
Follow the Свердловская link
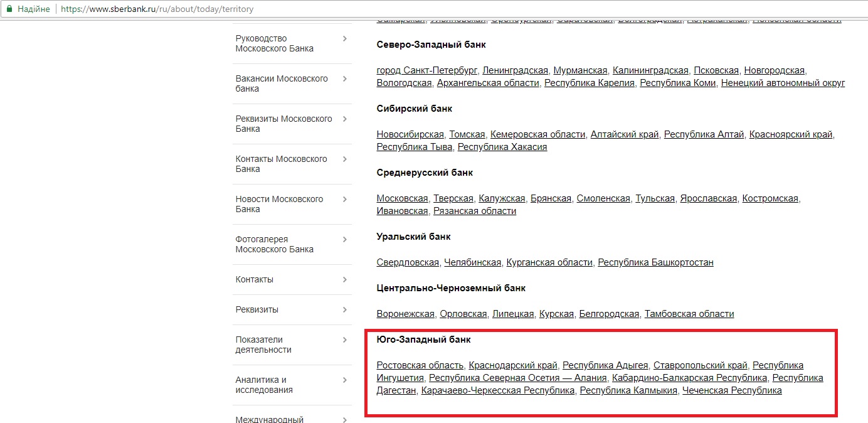[x=408, y=262]
